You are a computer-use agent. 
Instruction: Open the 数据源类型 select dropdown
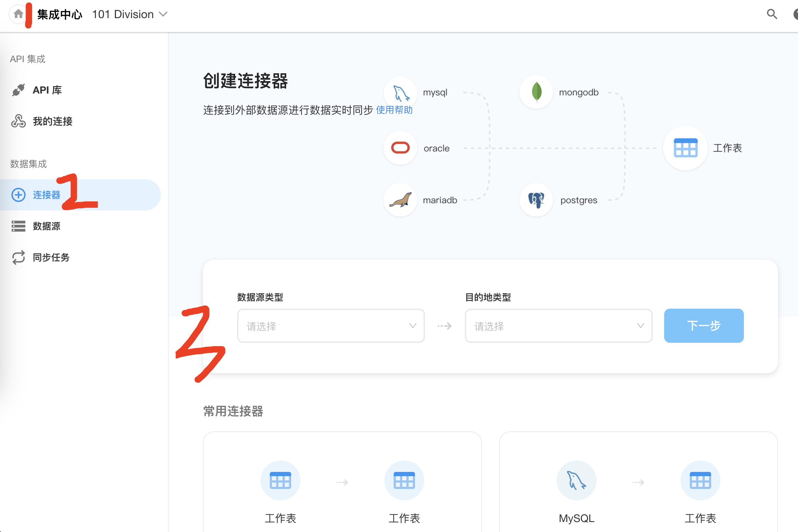pos(331,326)
